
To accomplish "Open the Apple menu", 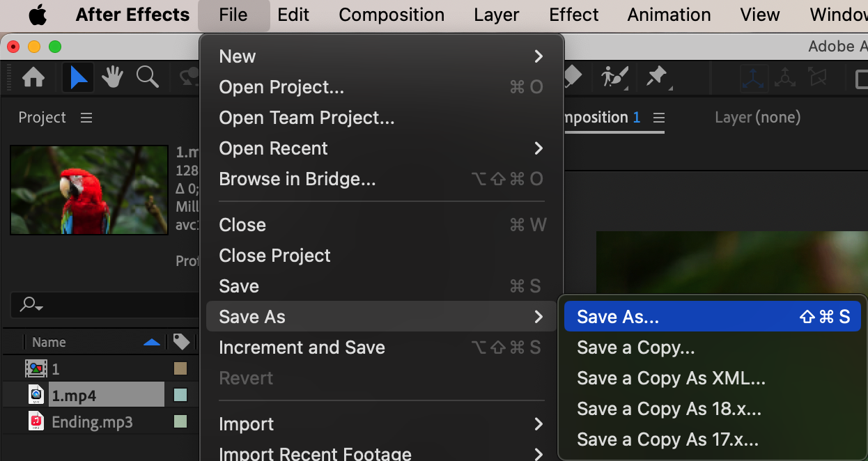I will click(x=38, y=15).
